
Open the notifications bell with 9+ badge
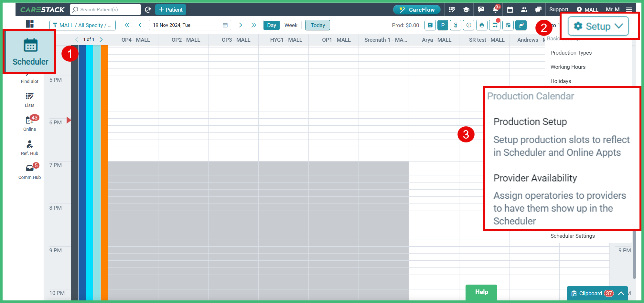[x=495, y=9]
